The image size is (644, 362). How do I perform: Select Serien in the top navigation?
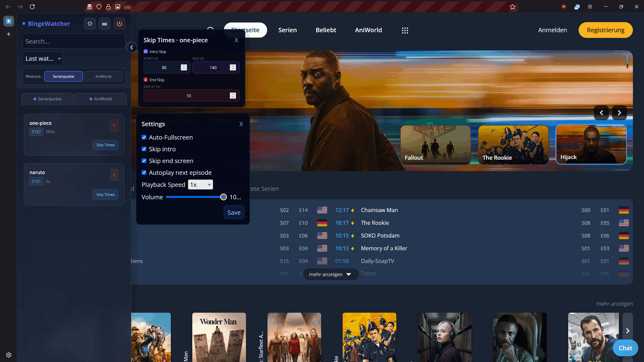coord(287,30)
